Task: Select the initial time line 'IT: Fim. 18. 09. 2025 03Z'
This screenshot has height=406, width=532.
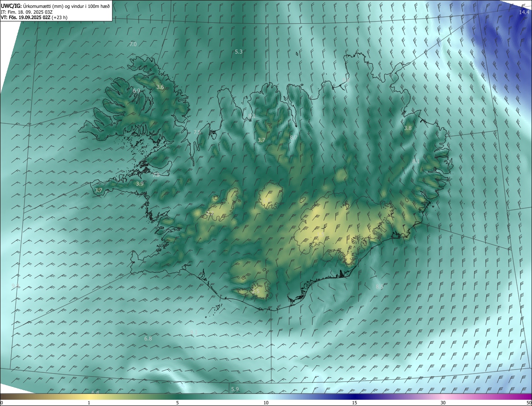Action: [x=27, y=12]
